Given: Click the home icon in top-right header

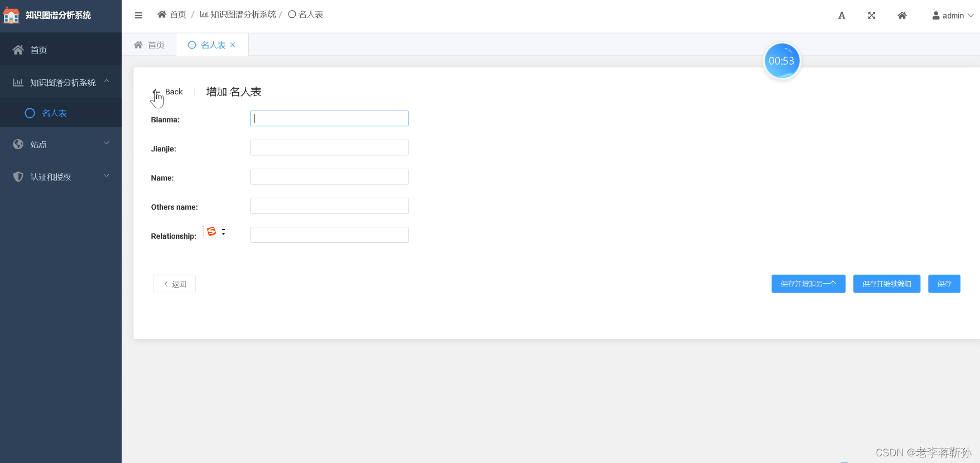Looking at the screenshot, I should pos(902,16).
